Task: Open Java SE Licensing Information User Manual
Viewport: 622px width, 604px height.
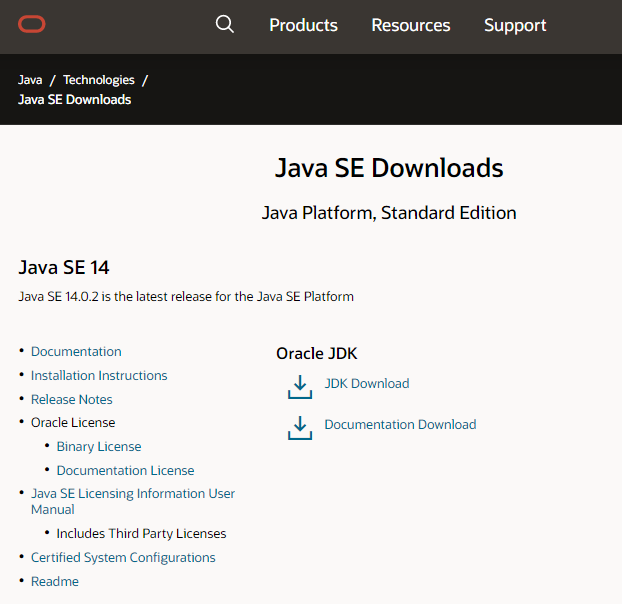Action: pyautogui.click(x=133, y=501)
